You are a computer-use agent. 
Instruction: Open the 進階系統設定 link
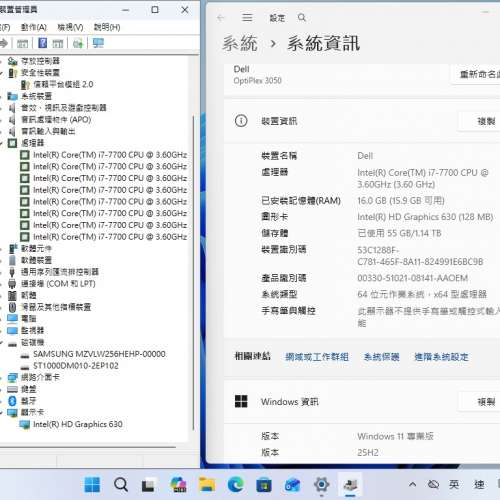tap(441, 357)
